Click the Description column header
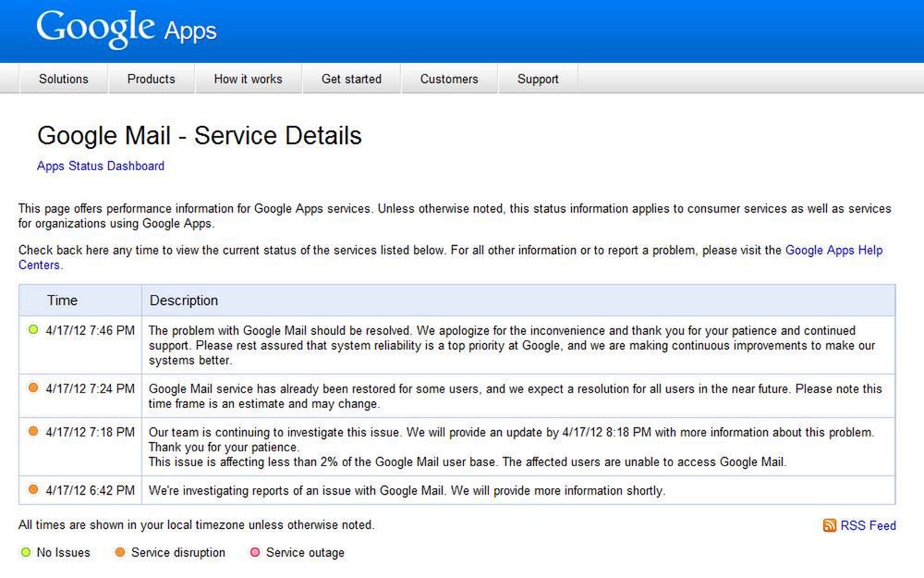Screen dimensions: 924x578 tap(184, 301)
